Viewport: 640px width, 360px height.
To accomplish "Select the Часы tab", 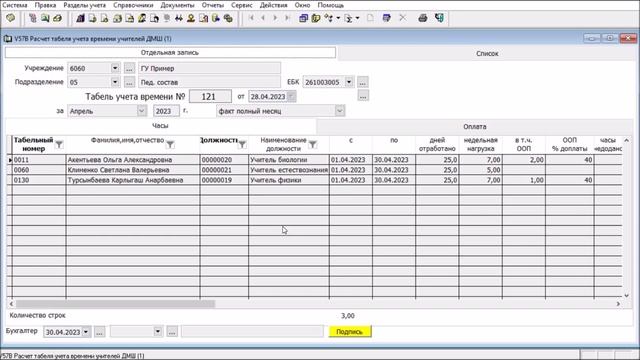I will (x=160, y=126).
